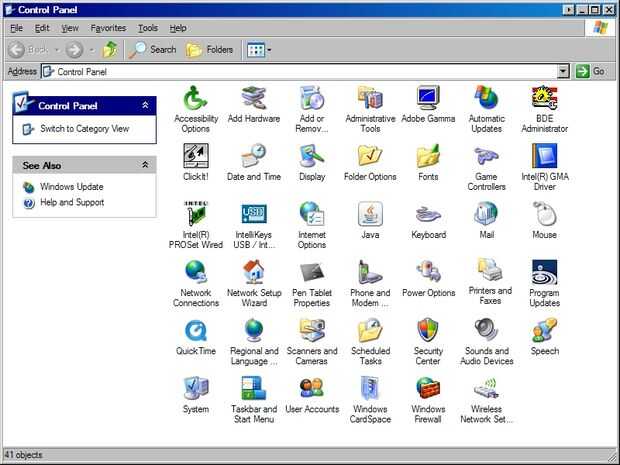
Task: Open Folder Options icon
Action: pos(370,156)
